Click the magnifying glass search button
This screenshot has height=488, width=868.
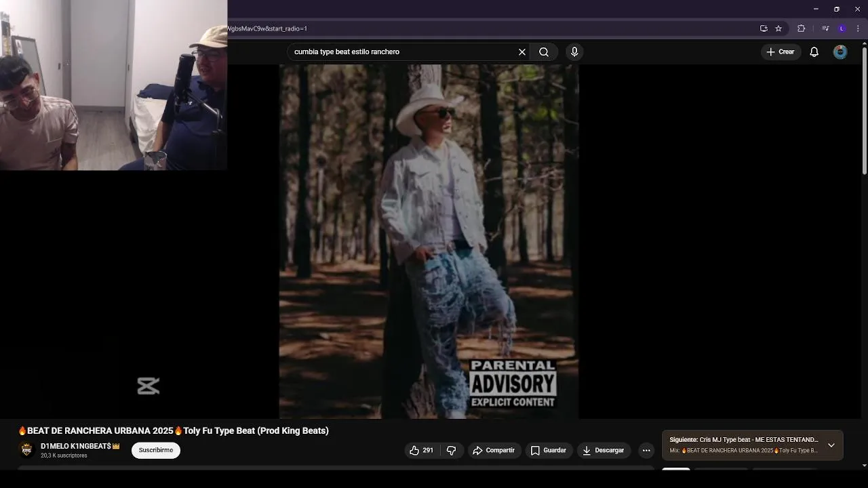(x=544, y=52)
